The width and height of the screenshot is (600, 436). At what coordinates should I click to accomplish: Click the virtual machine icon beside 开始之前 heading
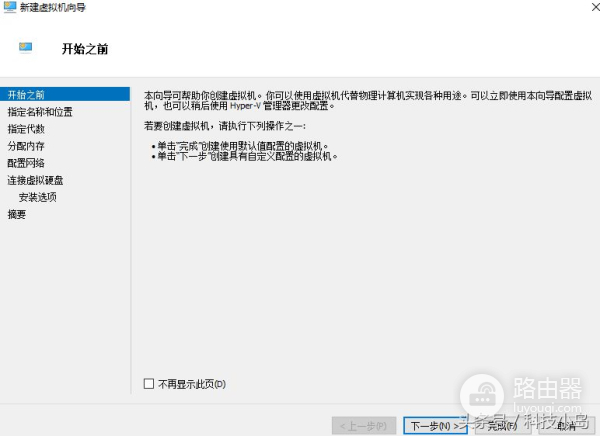coord(26,47)
